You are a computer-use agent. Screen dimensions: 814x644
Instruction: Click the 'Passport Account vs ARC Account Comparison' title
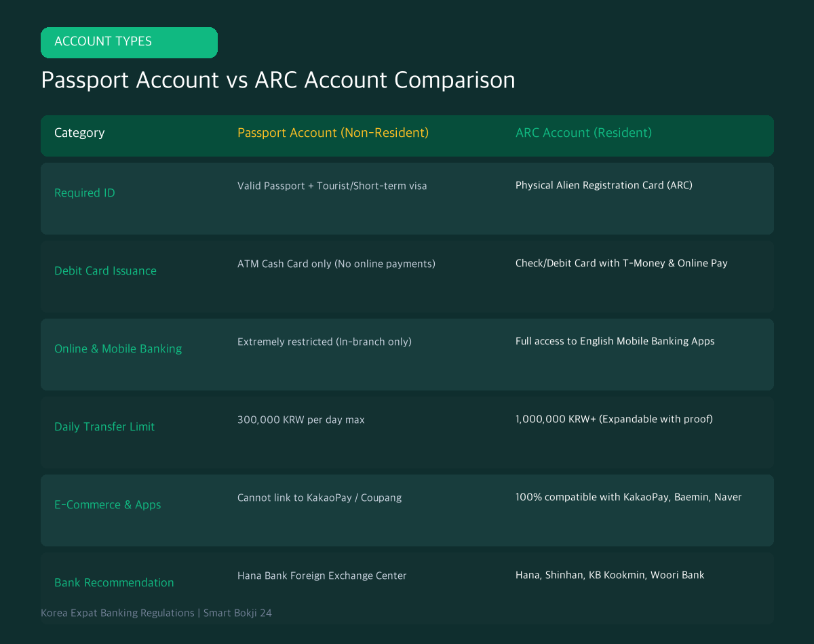[278, 80]
